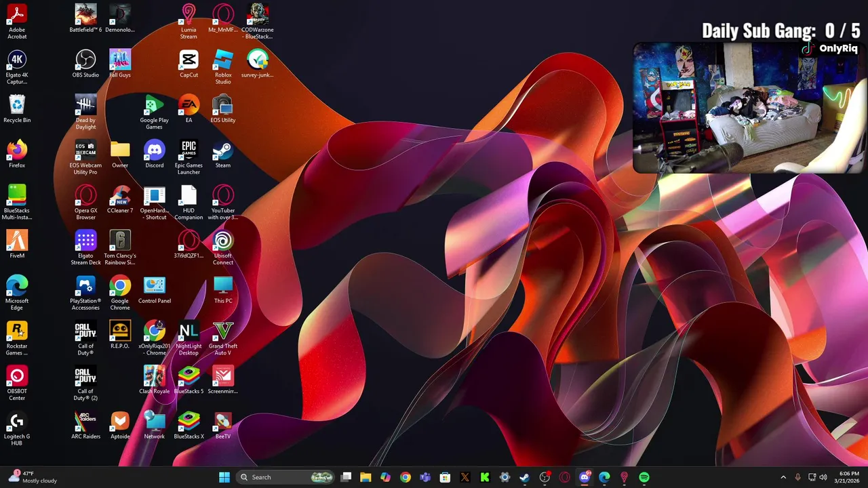Select the FiveM desktop icon

17,245
